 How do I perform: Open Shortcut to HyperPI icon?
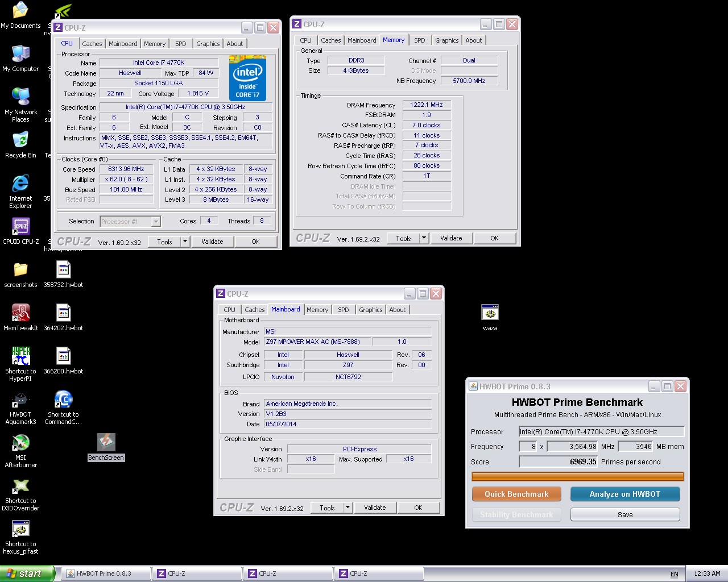click(20, 364)
